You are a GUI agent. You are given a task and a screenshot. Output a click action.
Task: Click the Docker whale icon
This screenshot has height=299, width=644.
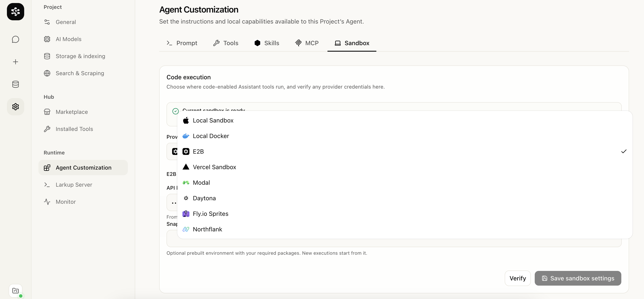(186, 136)
